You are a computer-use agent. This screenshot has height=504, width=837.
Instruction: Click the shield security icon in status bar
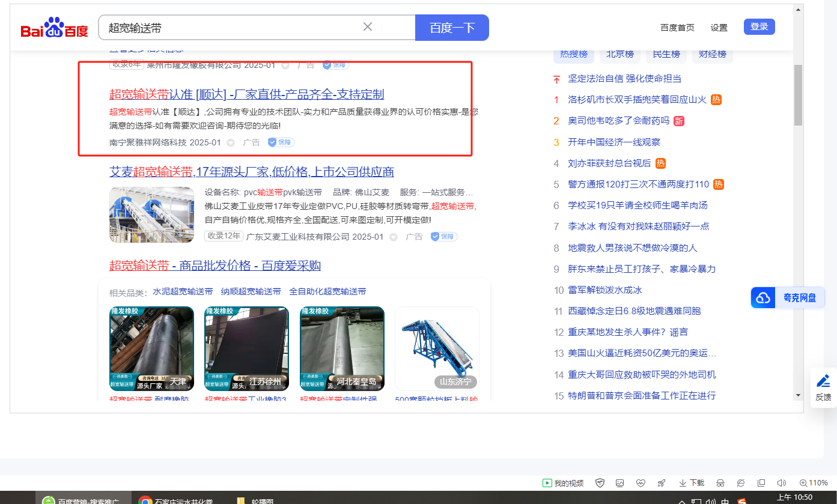point(600,483)
